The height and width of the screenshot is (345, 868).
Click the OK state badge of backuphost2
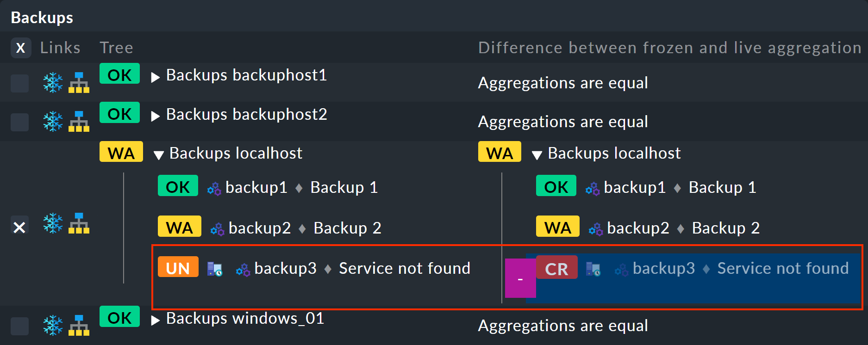pyautogui.click(x=119, y=112)
